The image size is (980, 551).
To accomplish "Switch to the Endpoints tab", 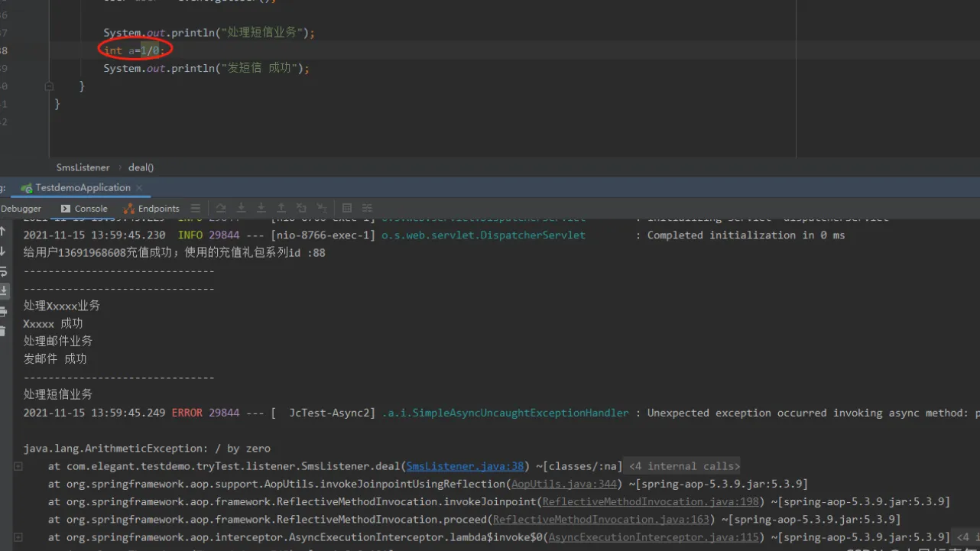I will 151,208.
